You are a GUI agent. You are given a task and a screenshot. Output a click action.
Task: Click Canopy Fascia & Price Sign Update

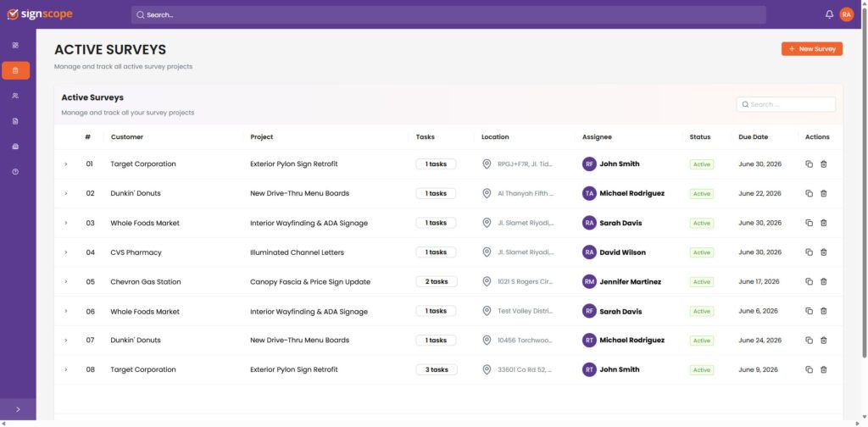(310, 282)
